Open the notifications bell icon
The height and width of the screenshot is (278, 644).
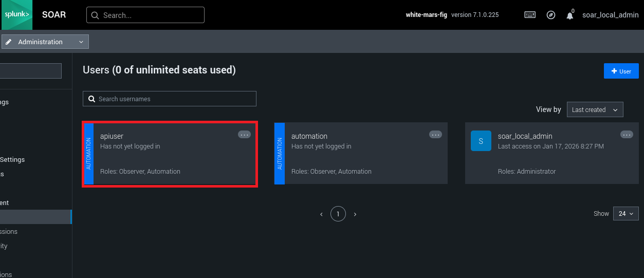(x=569, y=15)
